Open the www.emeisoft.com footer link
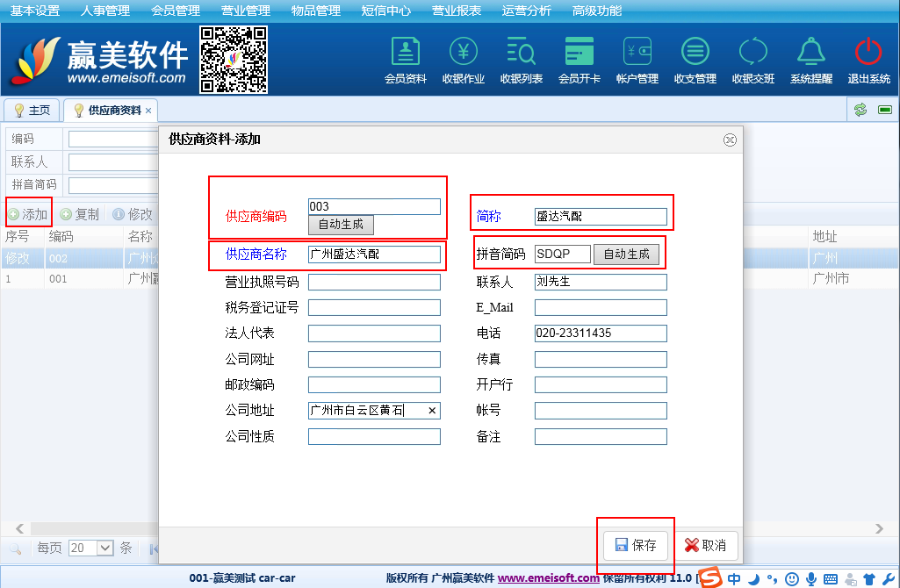 548,577
